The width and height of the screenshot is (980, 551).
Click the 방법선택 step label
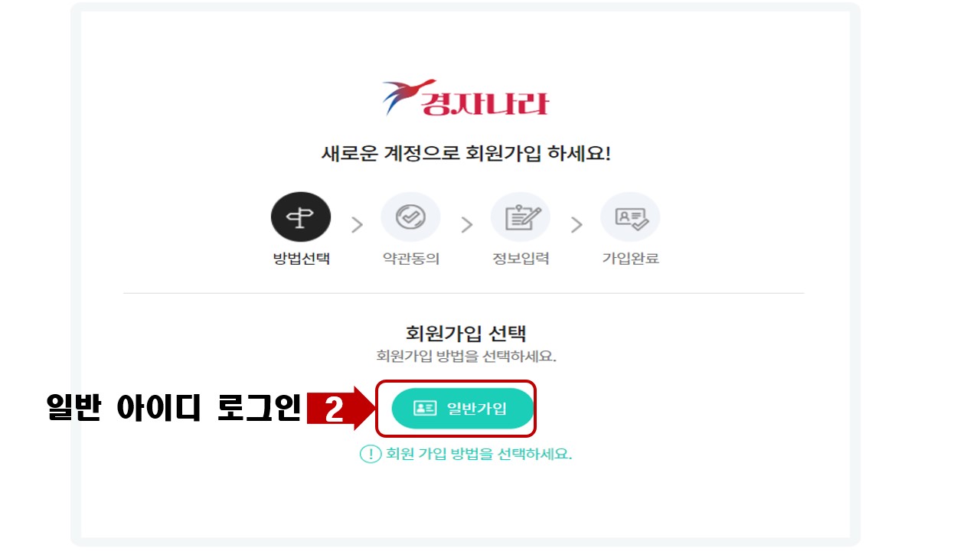[301, 259]
